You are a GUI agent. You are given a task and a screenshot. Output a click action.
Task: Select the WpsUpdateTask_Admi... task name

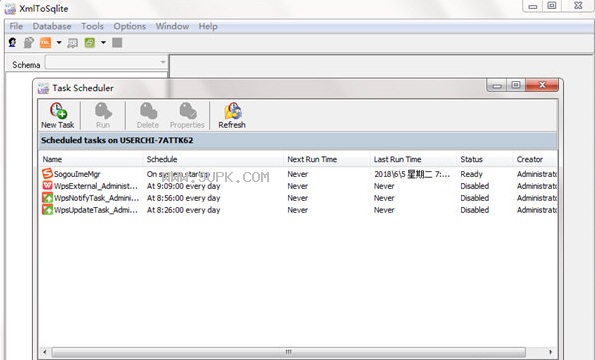[x=96, y=210]
